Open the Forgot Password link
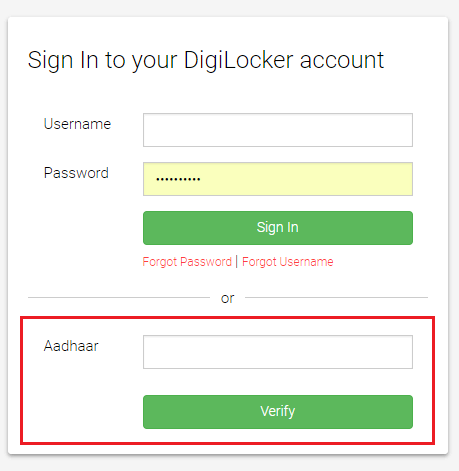The width and height of the screenshot is (459, 471). [187, 262]
